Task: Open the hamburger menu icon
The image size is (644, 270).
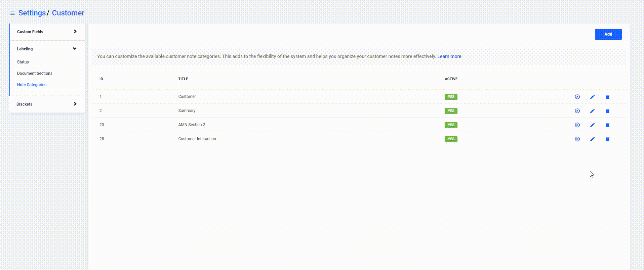Action: [12, 13]
